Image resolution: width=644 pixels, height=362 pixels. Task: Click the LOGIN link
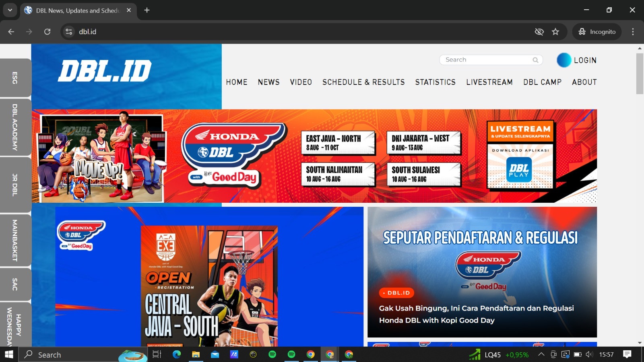(585, 60)
